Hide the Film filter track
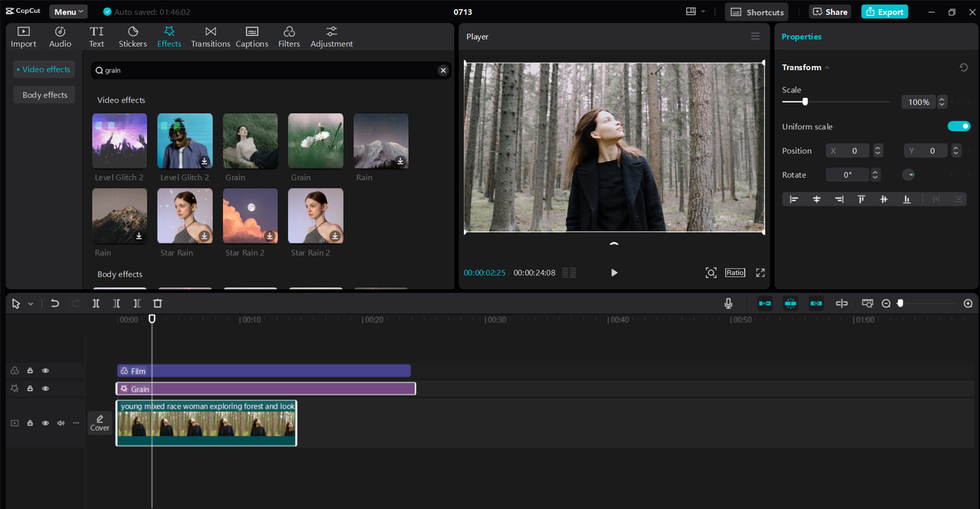Viewport: 980px width, 509px height. (x=45, y=370)
